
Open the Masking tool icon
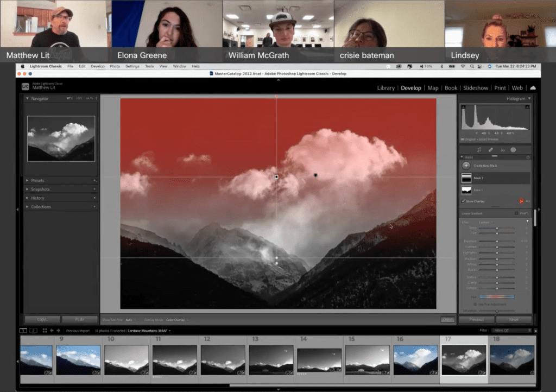(513, 150)
